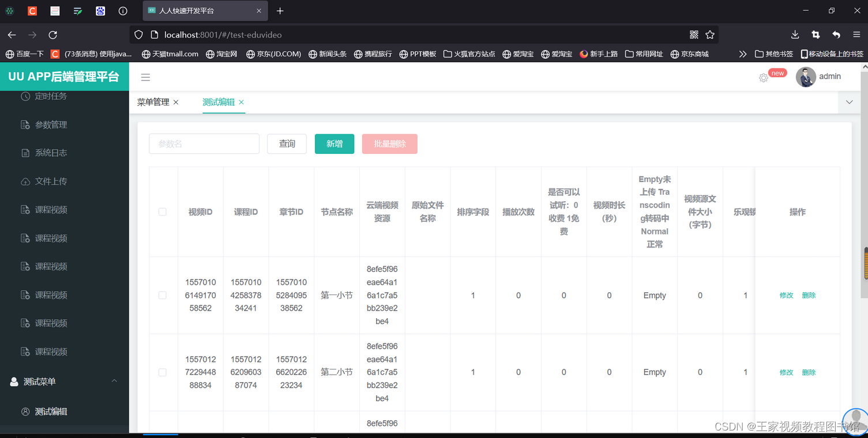Screen dimensions: 868x438
Task: Check the row checkbox for 第一小节
Action: pos(163,295)
